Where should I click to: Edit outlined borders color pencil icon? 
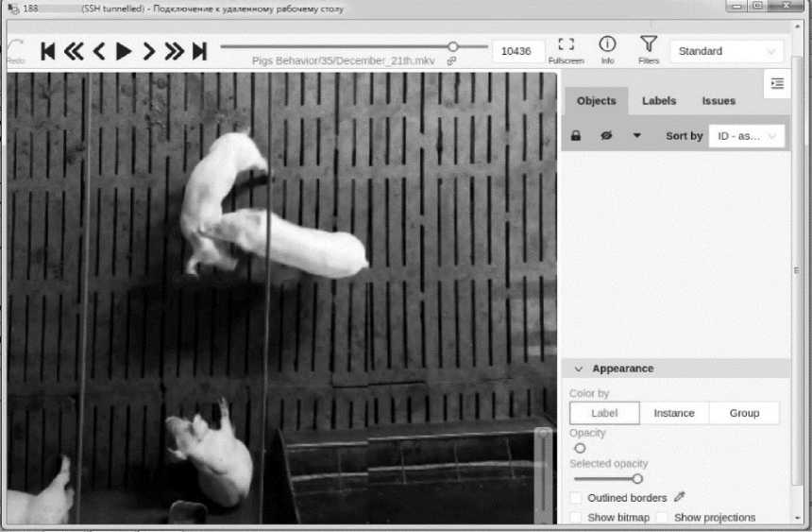[x=680, y=497]
